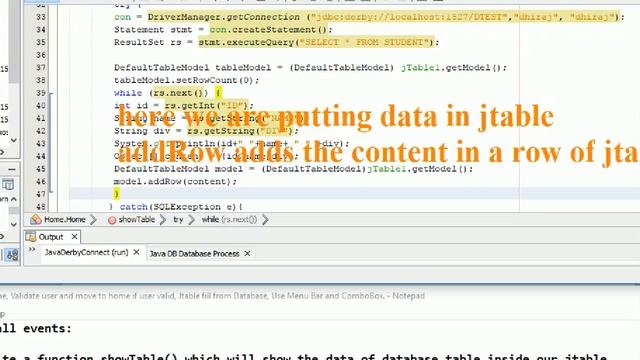Image resolution: width=640 pixels, height=360 pixels.
Task: Select the while (rs.next()) breadcrumb
Action: tap(229, 220)
